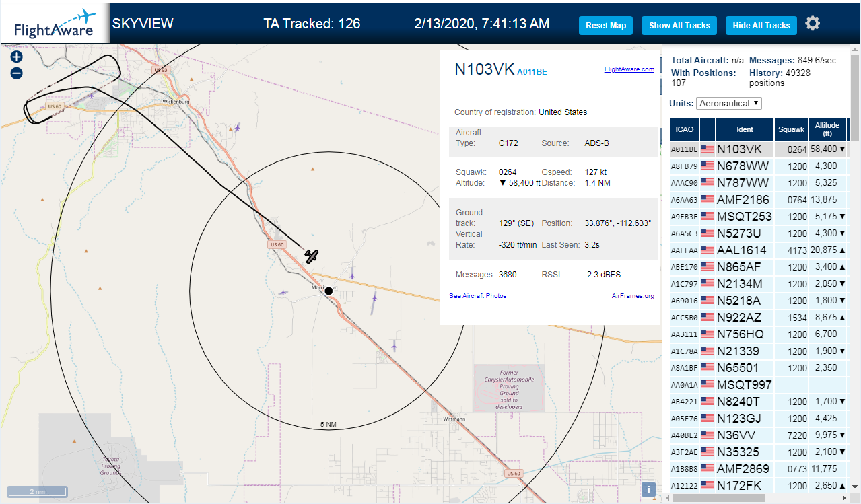Click the N103VK title in info panel
Image resolution: width=861 pixels, height=504 pixels.
tap(485, 69)
